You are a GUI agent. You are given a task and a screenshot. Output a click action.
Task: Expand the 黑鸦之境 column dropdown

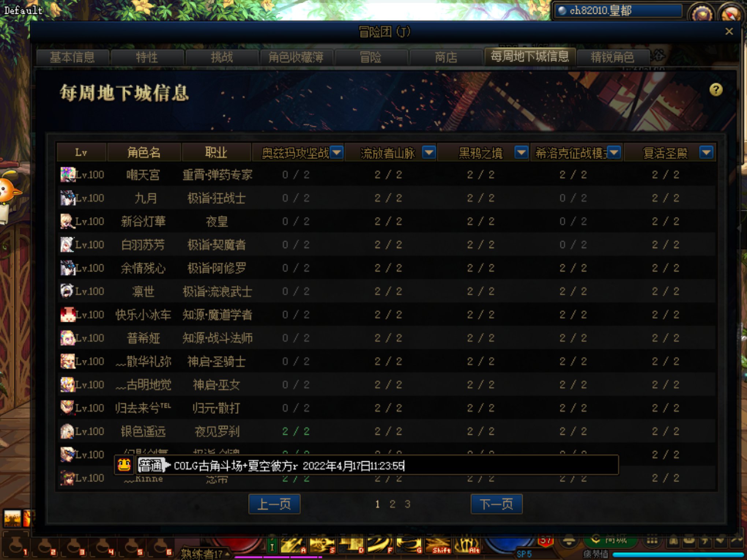tap(521, 152)
